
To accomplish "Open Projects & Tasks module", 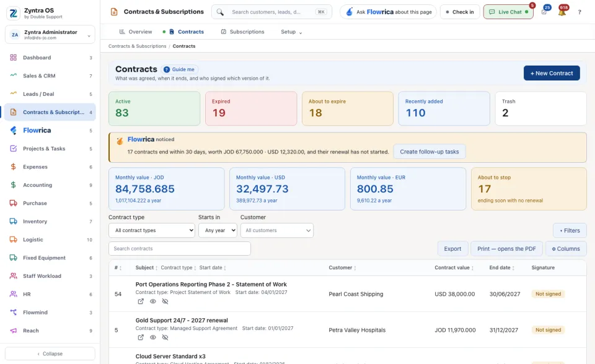I will coord(50,149).
